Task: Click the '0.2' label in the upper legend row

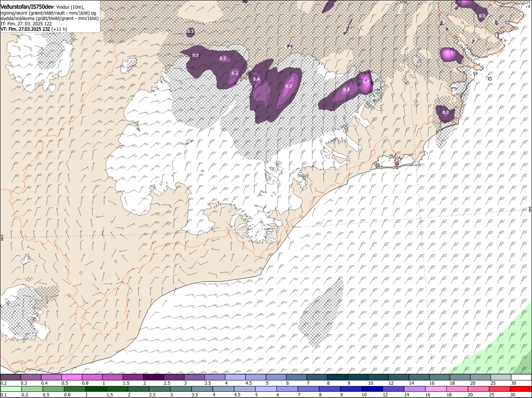Action: (3, 383)
